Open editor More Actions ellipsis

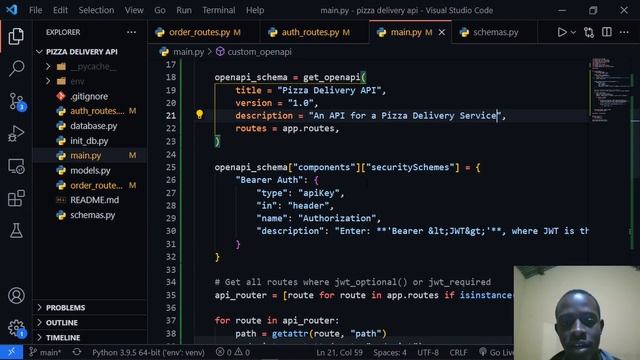click(624, 32)
